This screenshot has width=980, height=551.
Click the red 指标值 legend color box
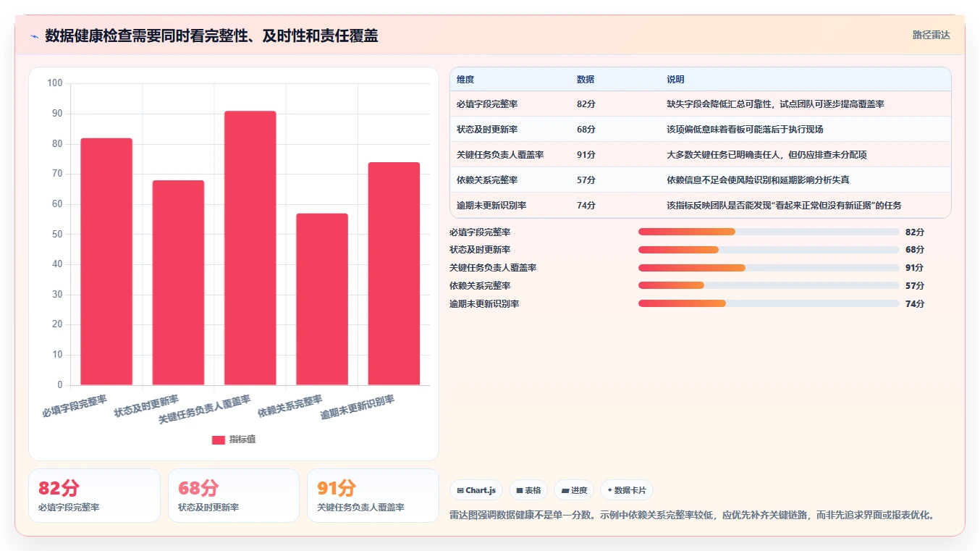pyautogui.click(x=219, y=439)
